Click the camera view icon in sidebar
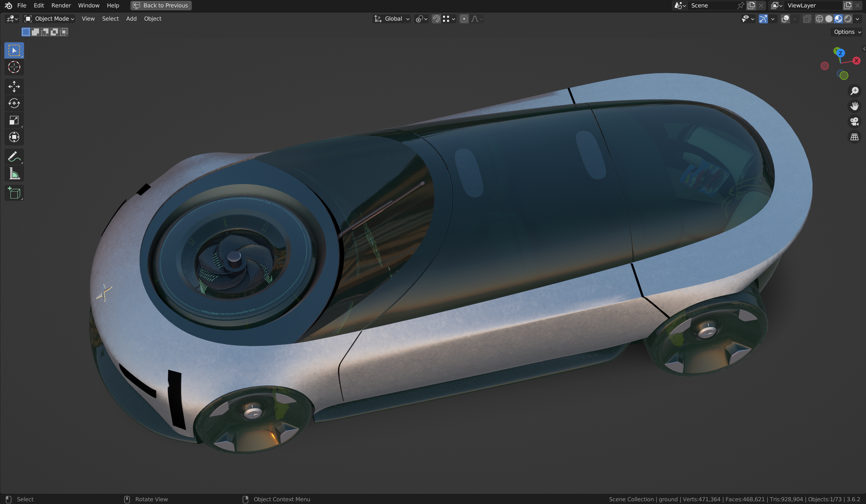 click(854, 121)
